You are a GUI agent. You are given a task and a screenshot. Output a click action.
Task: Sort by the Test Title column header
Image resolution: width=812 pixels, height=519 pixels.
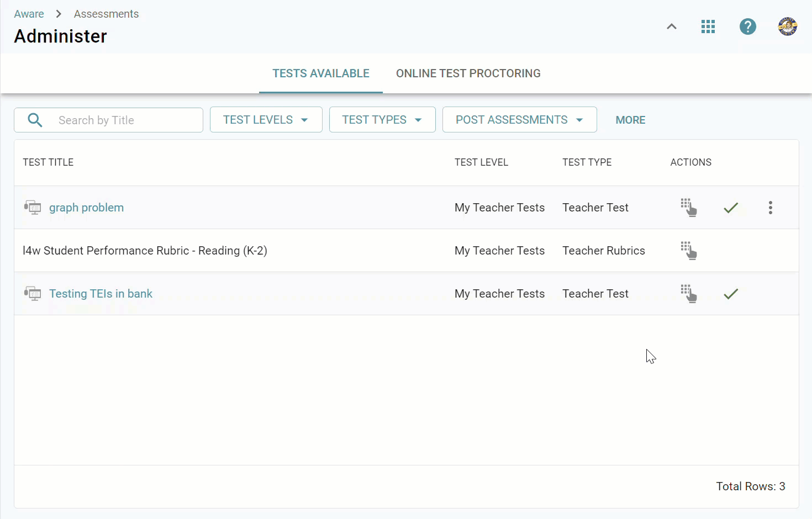pyautogui.click(x=48, y=162)
